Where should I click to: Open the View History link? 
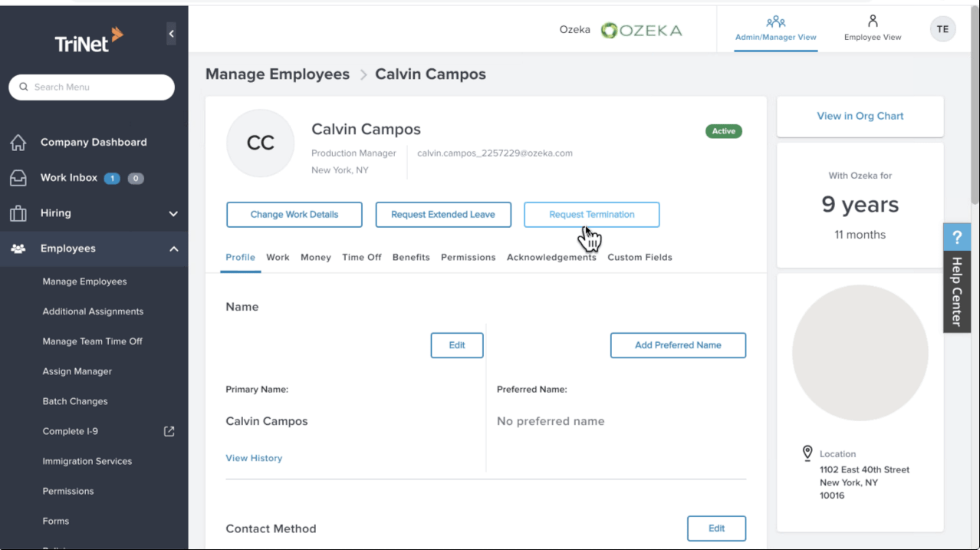pos(254,458)
